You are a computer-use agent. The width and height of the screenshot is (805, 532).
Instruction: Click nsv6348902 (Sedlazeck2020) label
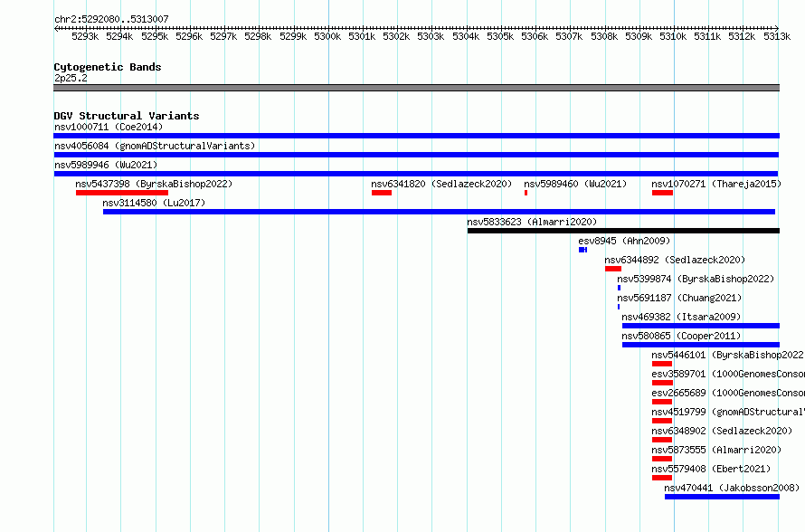click(722, 431)
